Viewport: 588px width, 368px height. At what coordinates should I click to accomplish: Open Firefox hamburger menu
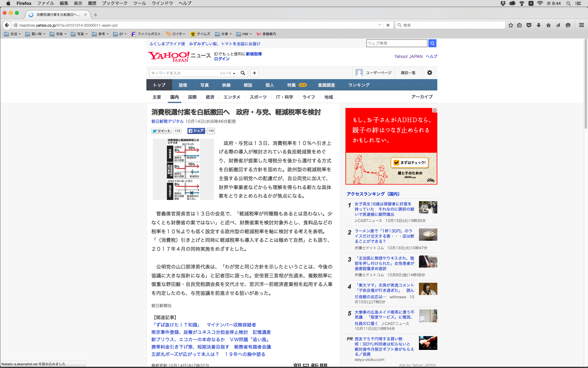pos(581,25)
